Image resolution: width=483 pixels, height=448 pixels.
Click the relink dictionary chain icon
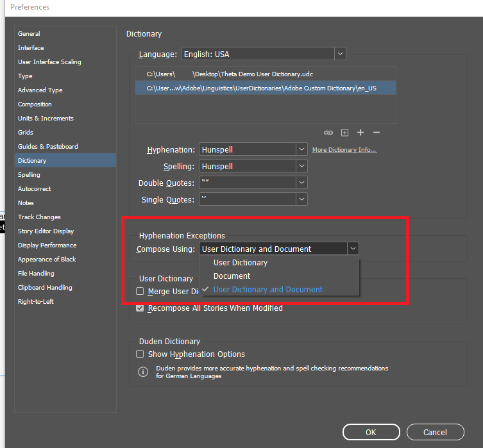click(328, 133)
